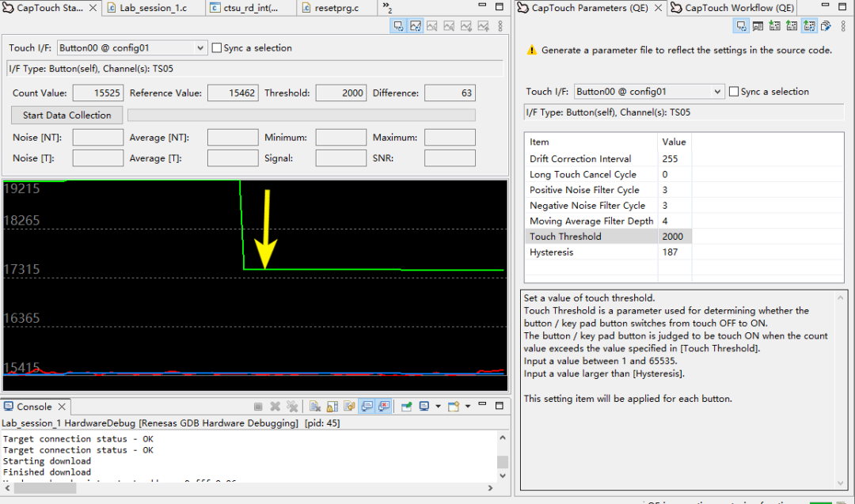
Task: Maximize the CapTouch Parameters panel group
Action: (x=842, y=6)
